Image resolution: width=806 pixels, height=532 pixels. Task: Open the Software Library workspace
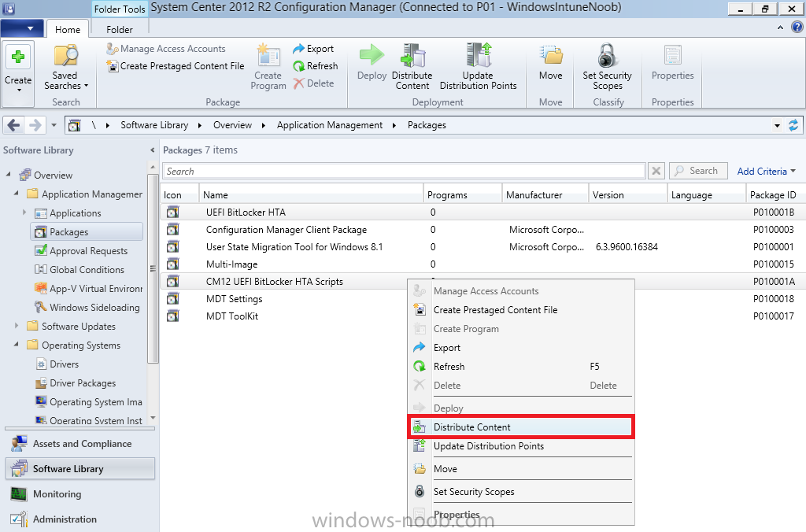(x=80, y=469)
